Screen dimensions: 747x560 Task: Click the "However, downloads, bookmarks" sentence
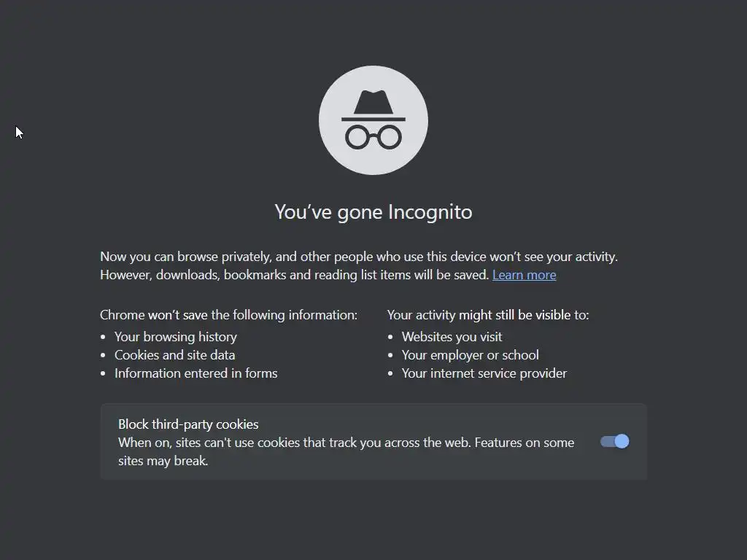(295, 275)
